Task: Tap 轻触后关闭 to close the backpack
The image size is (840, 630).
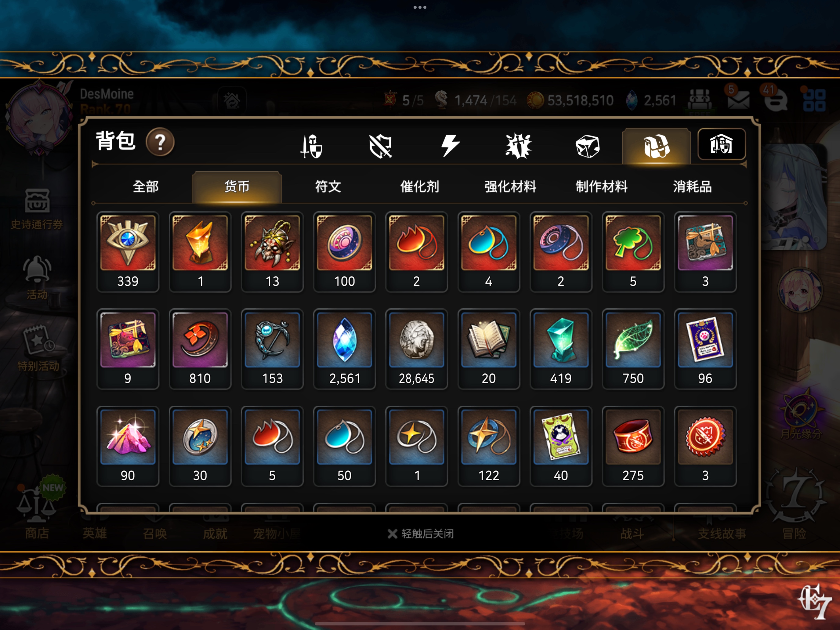Action: (421, 534)
